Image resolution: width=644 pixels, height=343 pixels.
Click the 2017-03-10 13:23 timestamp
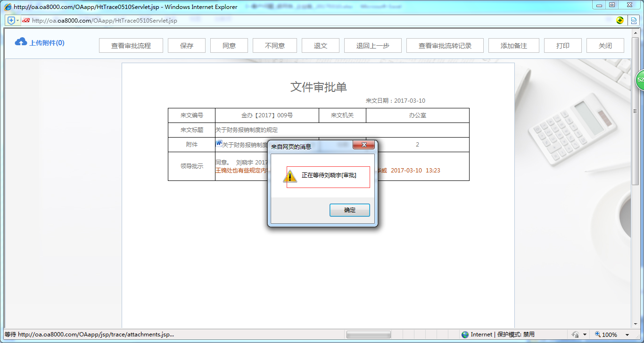point(415,171)
